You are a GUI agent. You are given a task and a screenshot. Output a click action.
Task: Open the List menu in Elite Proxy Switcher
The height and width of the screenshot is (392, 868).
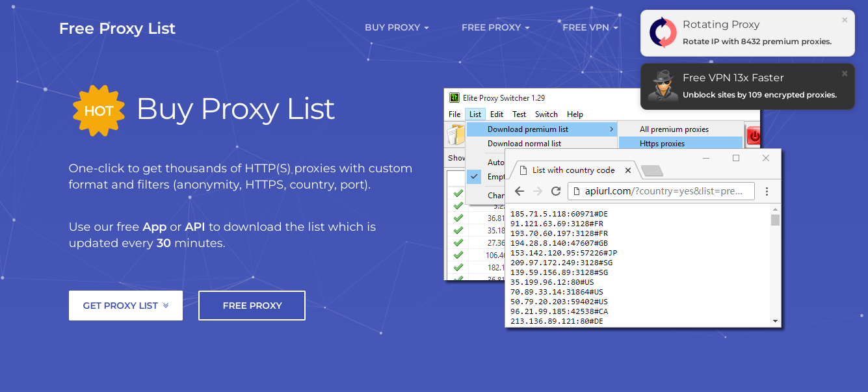click(x=475, y=114)
